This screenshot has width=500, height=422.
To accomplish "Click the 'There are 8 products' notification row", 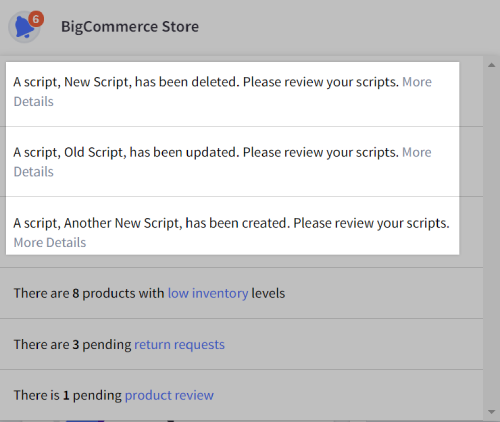I will (x=241, y=293).
